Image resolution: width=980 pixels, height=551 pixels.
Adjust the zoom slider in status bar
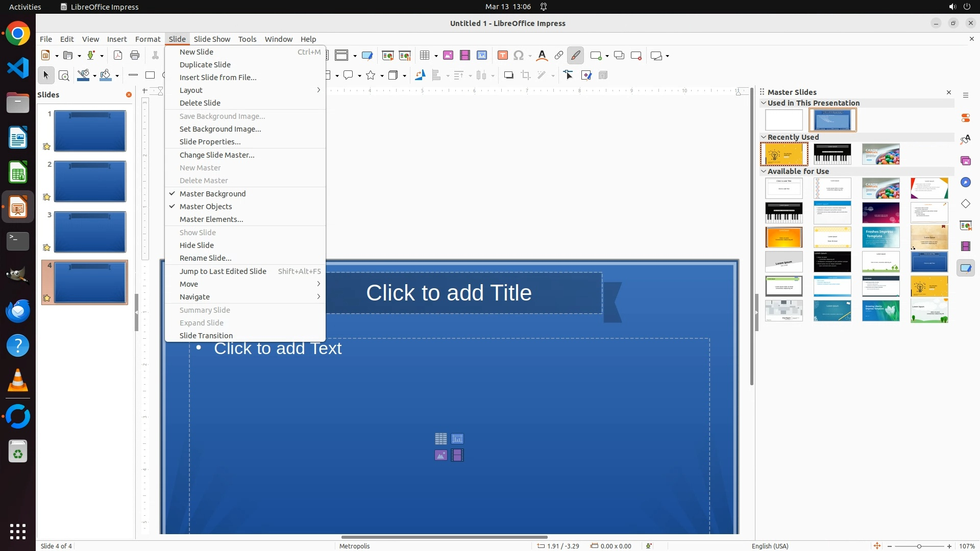click(919, 546)
